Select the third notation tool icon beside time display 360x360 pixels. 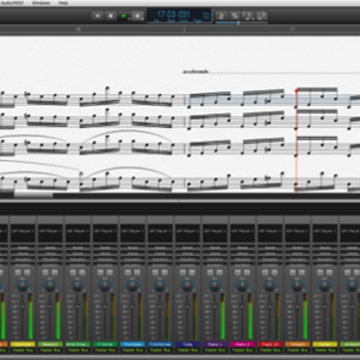(x=248, y=16)
